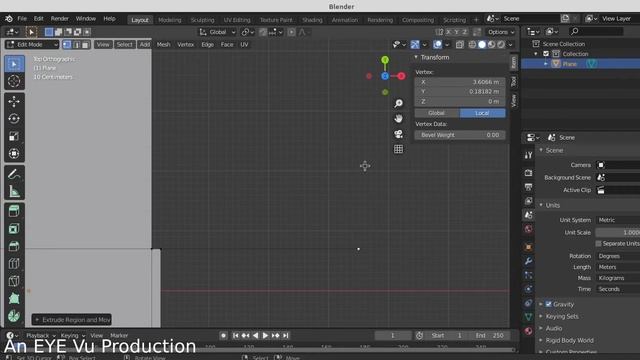Viewport: 640px width, 360px height.
Task: Toggle the Separate Units checkbox
Action: point(598,243)
